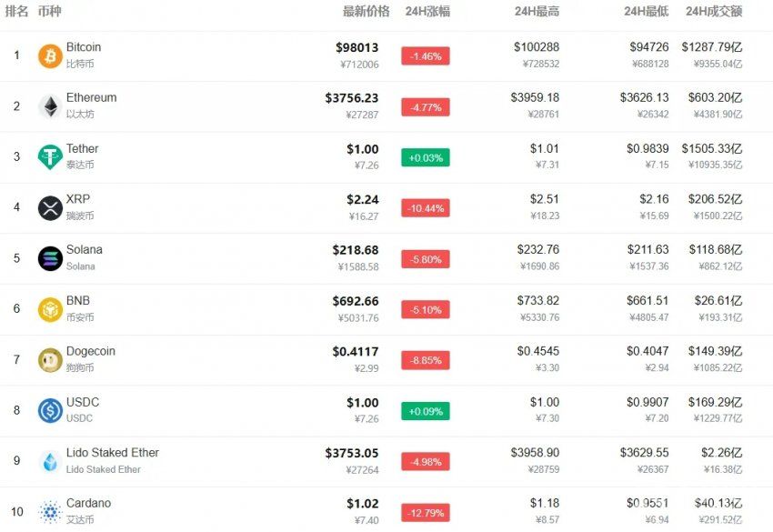Click Tether's green +0.03% change badge
This screenshot has width=773, height=532.
[x=426, y=157]
